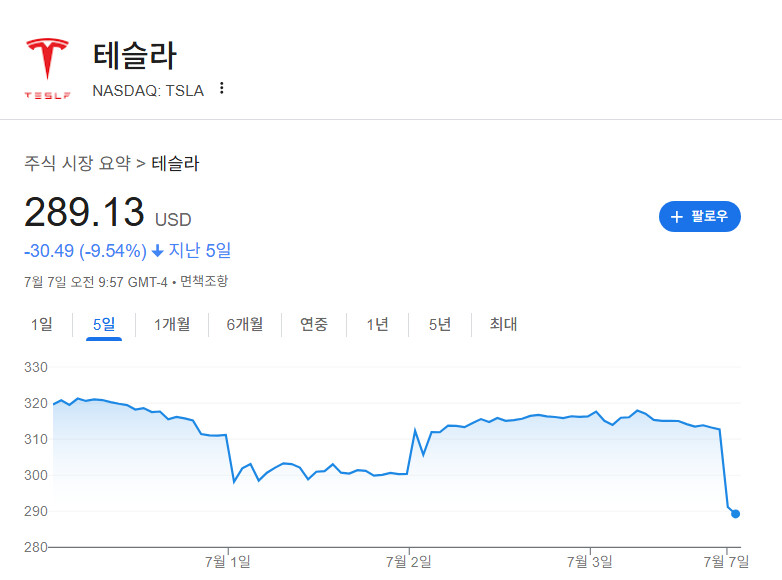Show the 최대 max range chart
The height and width of the screenshot is (580, 782).
click(x=503, y=324)
